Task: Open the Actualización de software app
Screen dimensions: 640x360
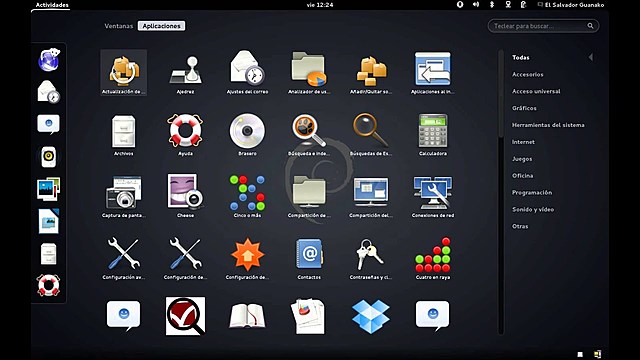Action: 124,73
